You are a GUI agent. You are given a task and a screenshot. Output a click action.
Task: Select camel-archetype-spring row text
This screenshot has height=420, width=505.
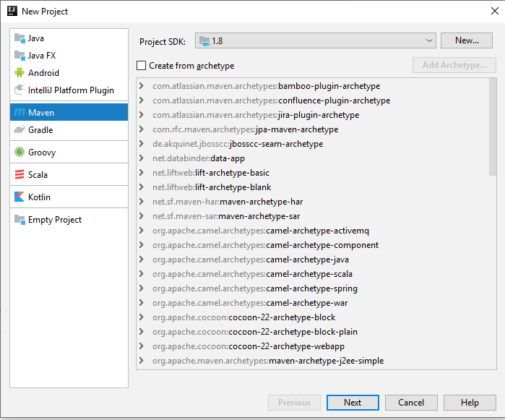pos(255,288)
